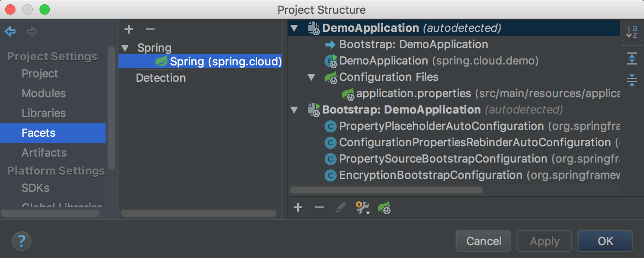Click the contexts tree horizontal scrollbar

tap(386, 190)
